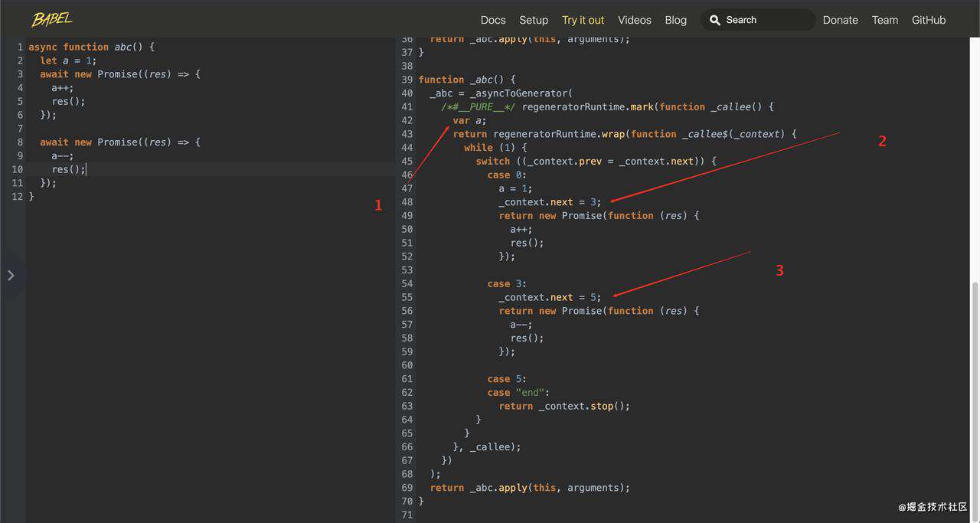Click 'case 3:' on line 54
980x523 pixels.
click(x=508, y=283)
